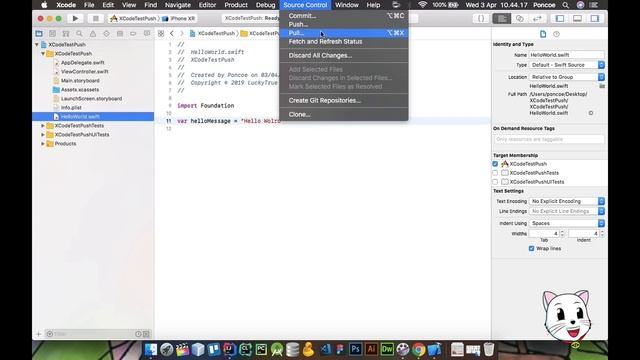
Task: Show the Quick Help inspector
Action: pos(556,34)
